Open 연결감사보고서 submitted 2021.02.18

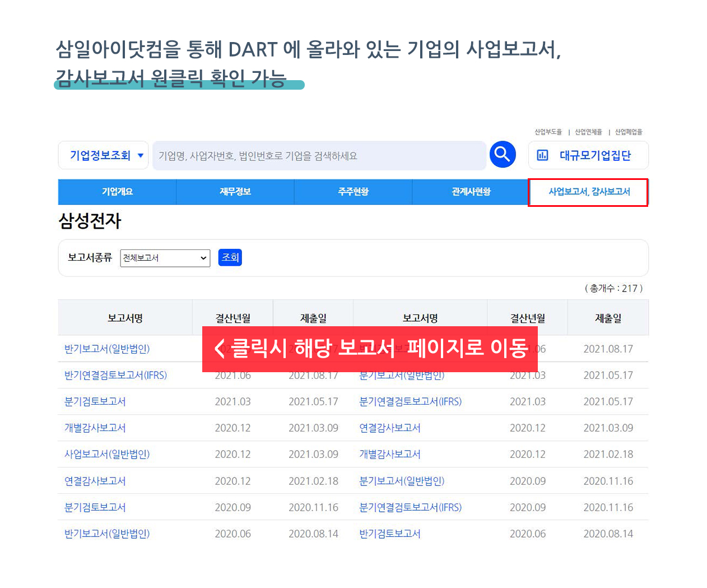[95, 481]
